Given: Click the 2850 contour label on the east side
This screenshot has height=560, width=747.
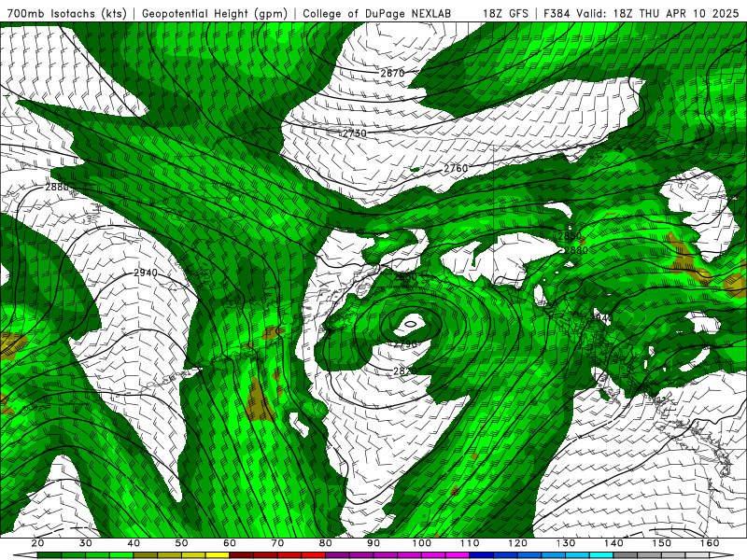Looking at the screenshot, I should tap(570, 236).
